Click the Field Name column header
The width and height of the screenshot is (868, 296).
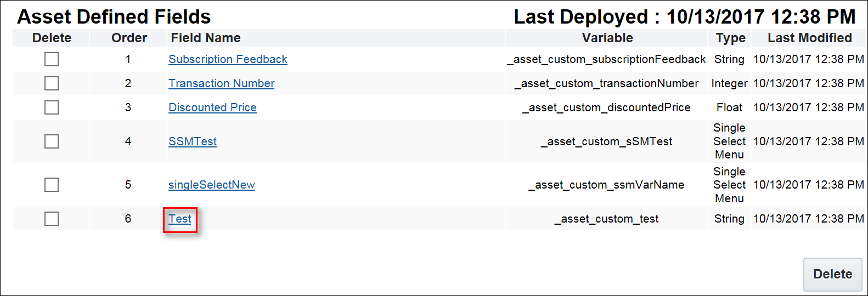pyautogui.click(x=206, y=38)
